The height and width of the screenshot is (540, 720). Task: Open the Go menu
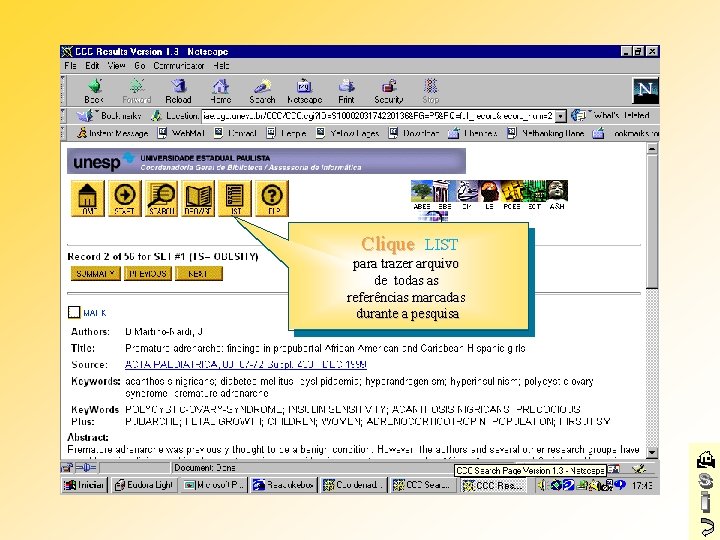click(x=140, y=66)
